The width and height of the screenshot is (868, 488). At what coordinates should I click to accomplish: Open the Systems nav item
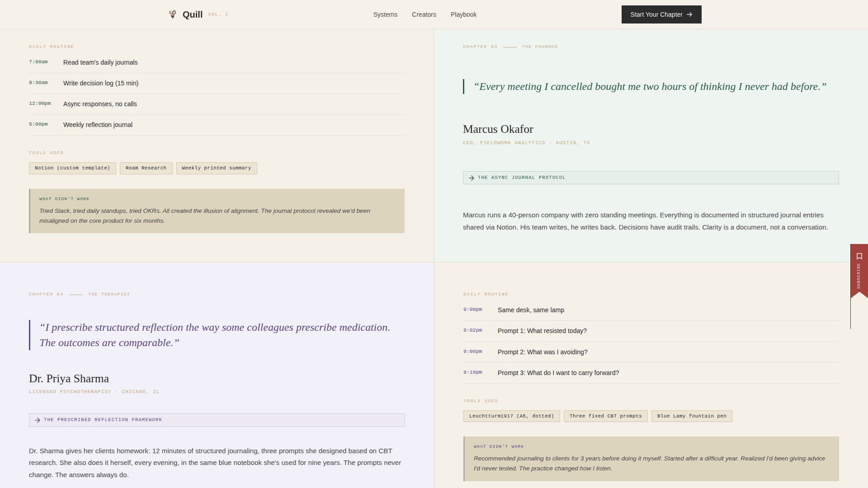(385, 14)
